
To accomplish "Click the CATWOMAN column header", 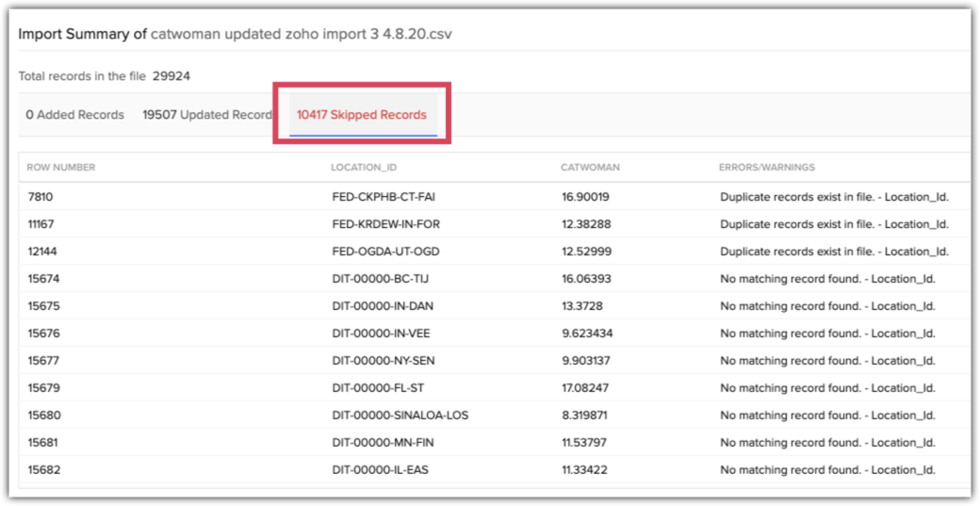I will pos(590,168).
